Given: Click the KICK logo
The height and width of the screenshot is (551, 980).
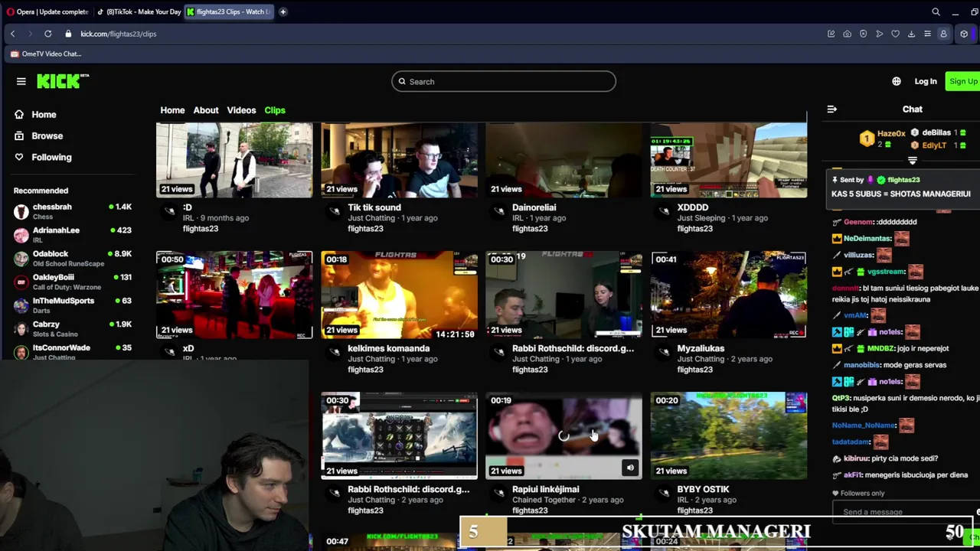Looking at the screenshot, I should [63, 81].
